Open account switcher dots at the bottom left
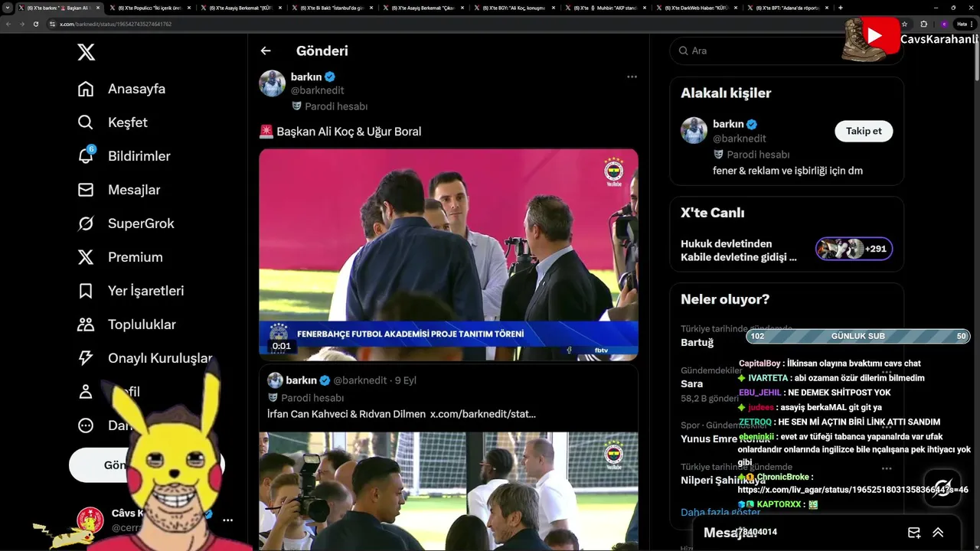This screenshot has height=551, width=980. (x=227, y=520)
